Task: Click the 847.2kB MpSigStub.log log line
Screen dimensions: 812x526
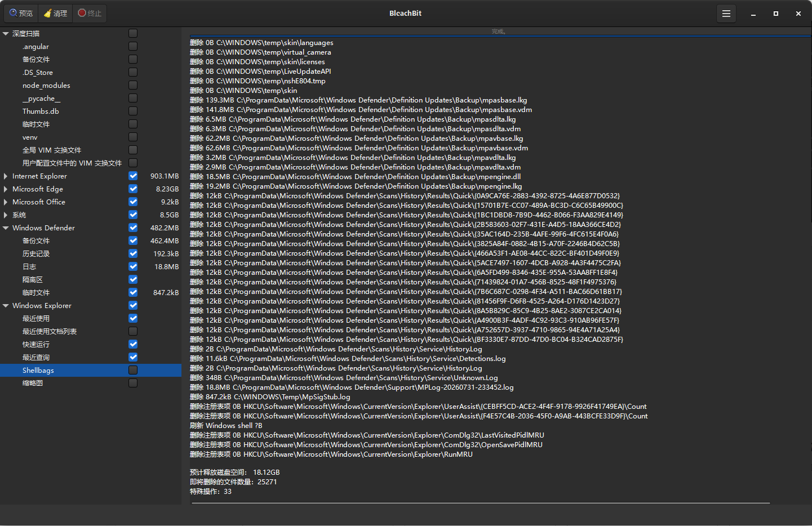Action: point(270,397)
